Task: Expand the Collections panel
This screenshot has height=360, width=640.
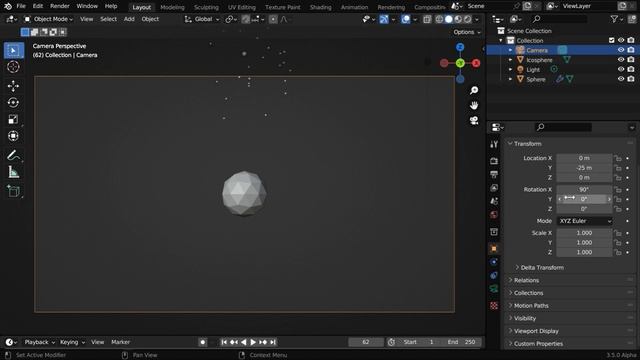Action: [x=528, y=293]
